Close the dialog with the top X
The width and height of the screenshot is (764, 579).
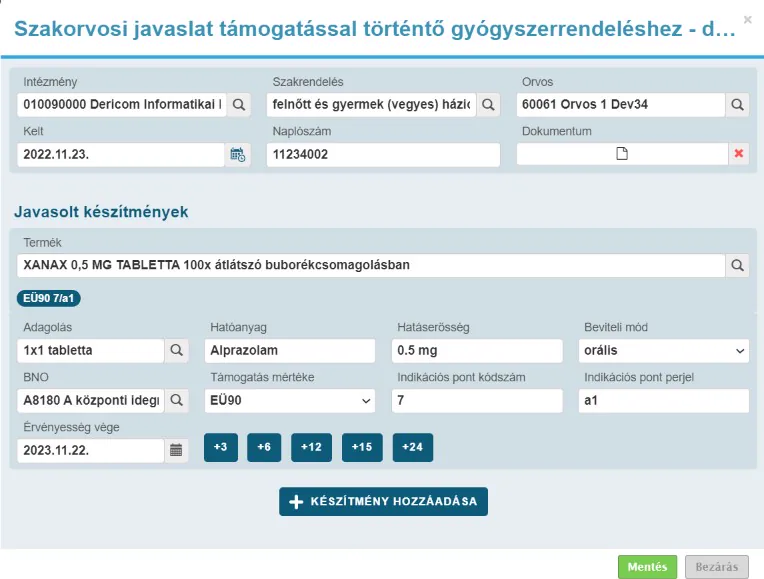(747, 19)
